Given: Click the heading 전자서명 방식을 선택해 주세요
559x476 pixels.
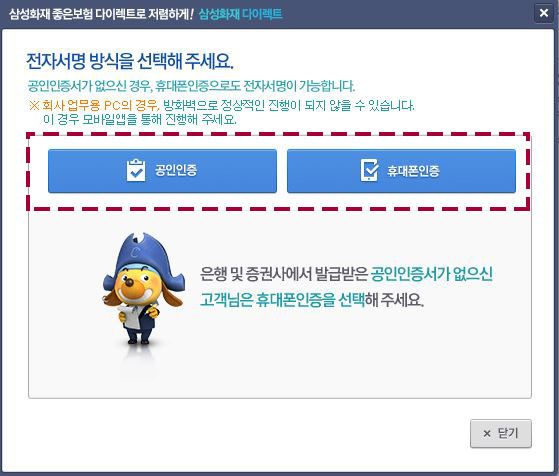Looking at the screenshot, I should point(130,61).
